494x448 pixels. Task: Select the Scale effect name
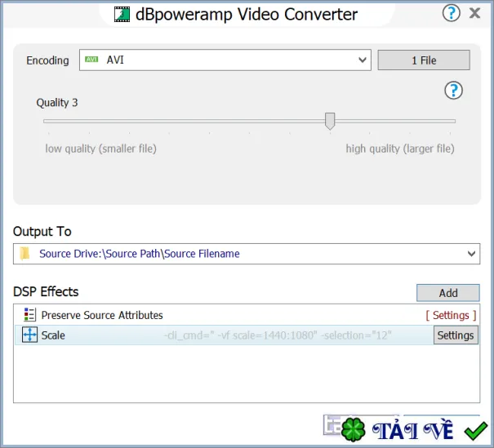tap(53, 335)
